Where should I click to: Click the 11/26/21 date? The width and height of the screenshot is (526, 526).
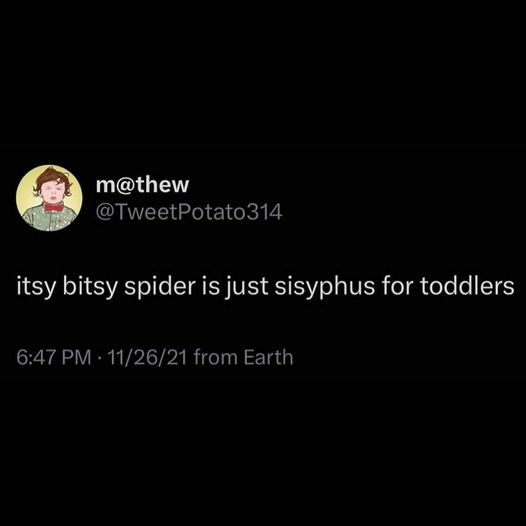click(147, 357)
